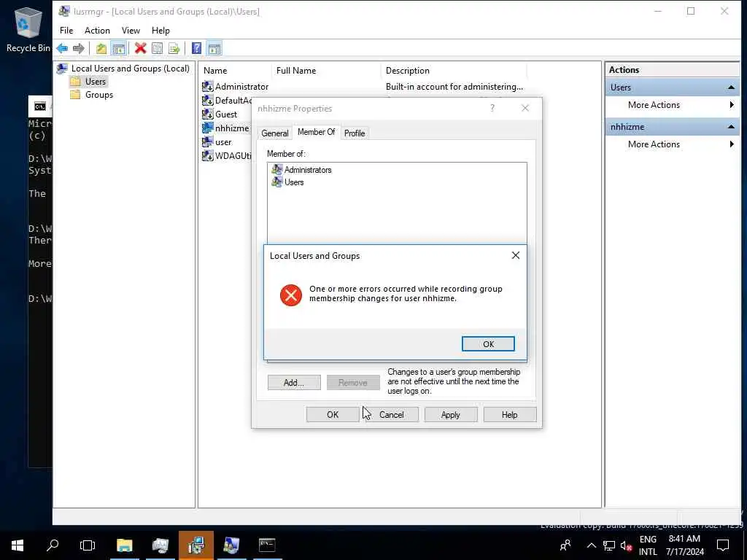Click the red Delete X toolbar icon
747x560 pixels.
coord(140,48)
